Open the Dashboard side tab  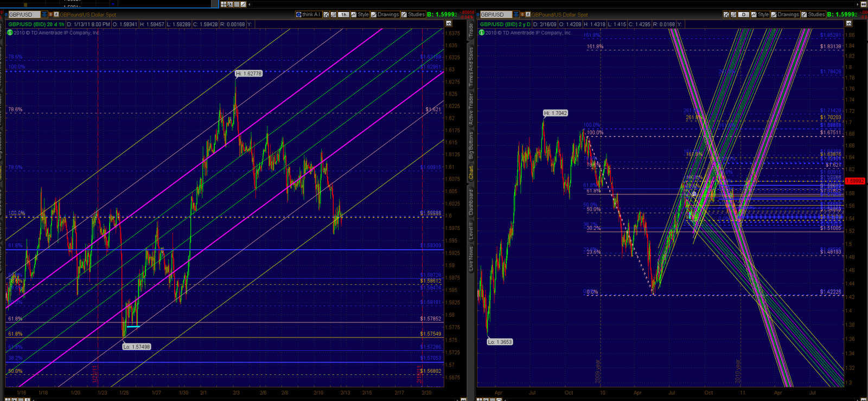click(471, 202)
